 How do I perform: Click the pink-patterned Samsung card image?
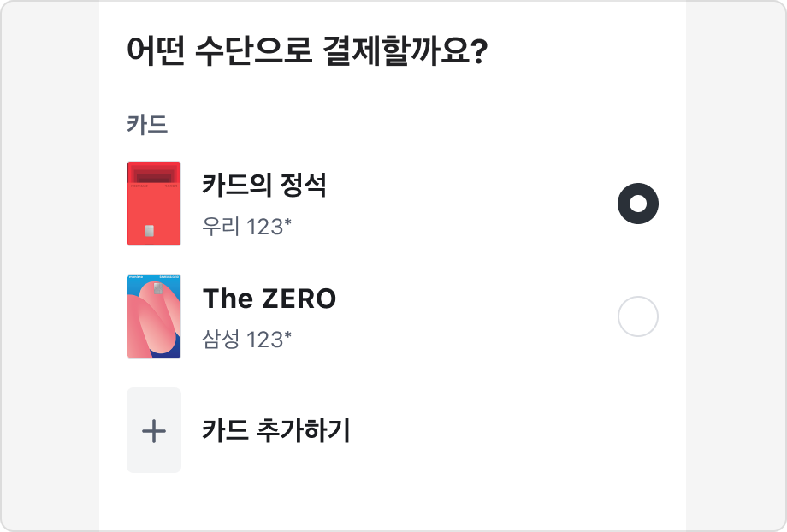click(154, 316)
